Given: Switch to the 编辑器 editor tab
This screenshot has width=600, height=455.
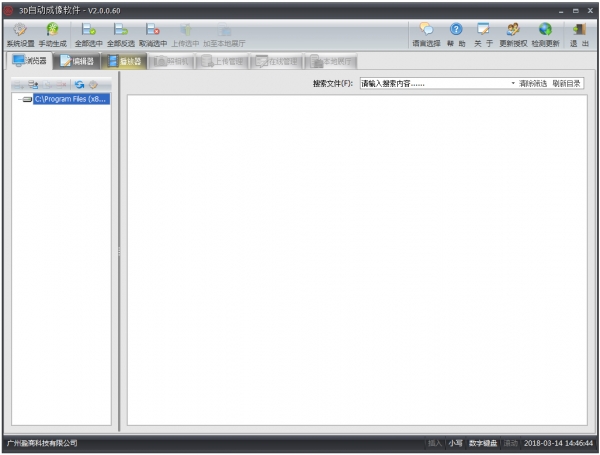Looking at the screenshot, I should coord(77,61).
